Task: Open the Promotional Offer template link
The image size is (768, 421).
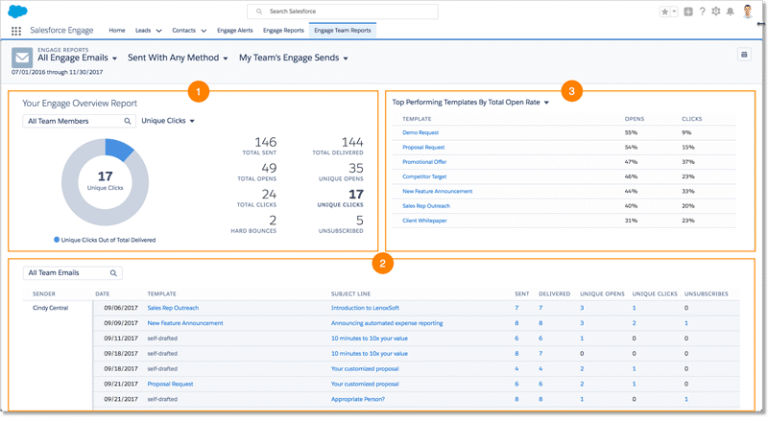Action: pos(424,162)
